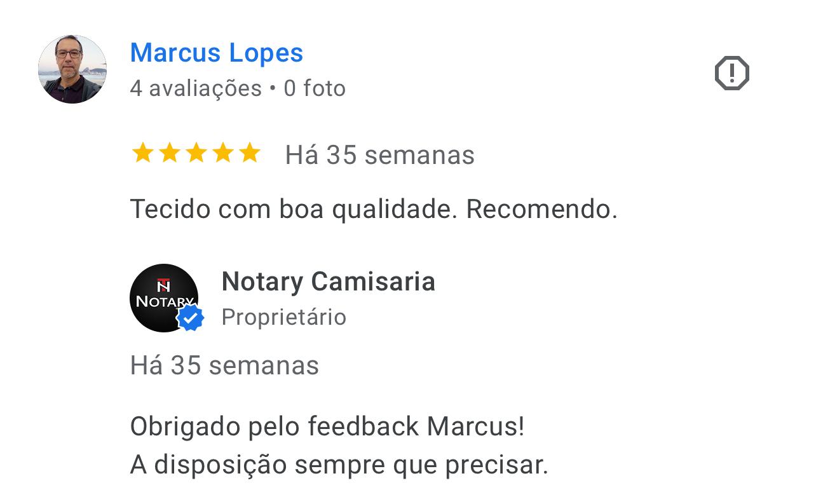Select the fifth yellow rating star

pos(250,153)
